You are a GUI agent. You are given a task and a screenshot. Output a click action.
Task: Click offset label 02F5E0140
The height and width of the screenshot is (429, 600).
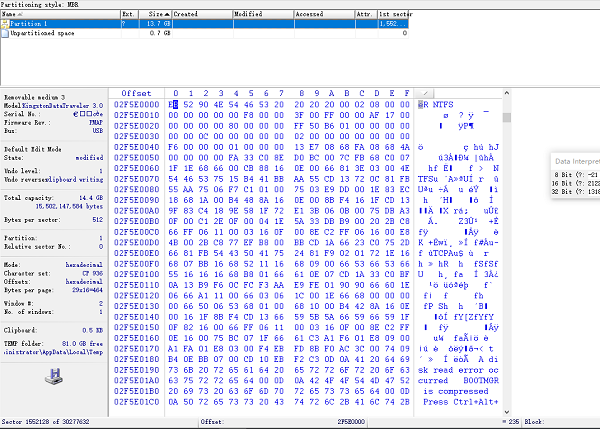tap(137, 317)
